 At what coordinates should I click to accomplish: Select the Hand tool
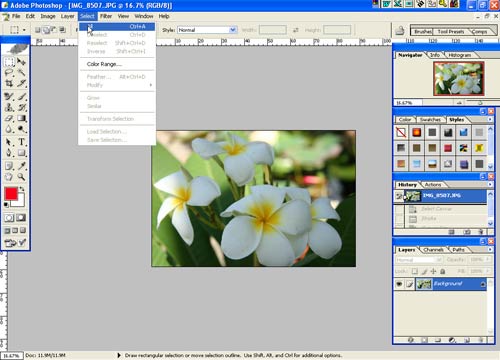tap(9, 177)
